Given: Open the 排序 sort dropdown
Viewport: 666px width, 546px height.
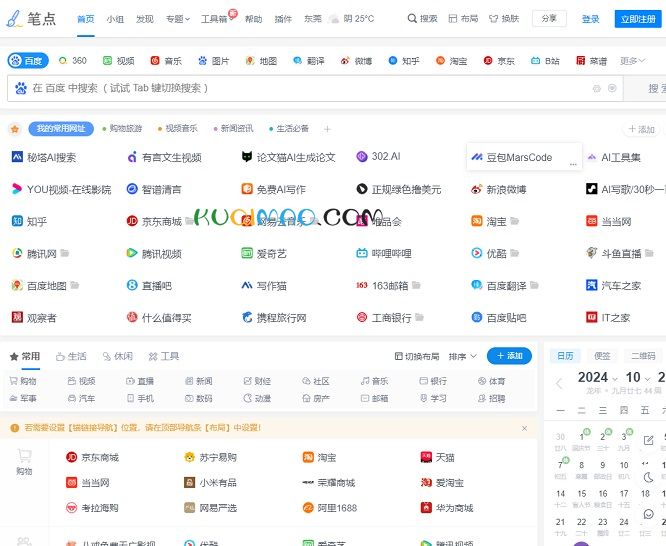Looking at the screenshot, I should click(462, 356).
